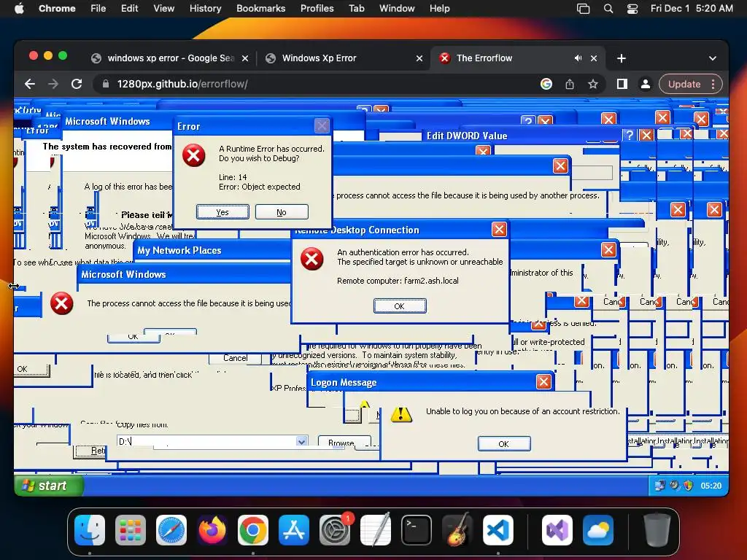This screenshot has width=747, height=560.
Task: Open the App Store in the Dock
Action: coord(294,530)
